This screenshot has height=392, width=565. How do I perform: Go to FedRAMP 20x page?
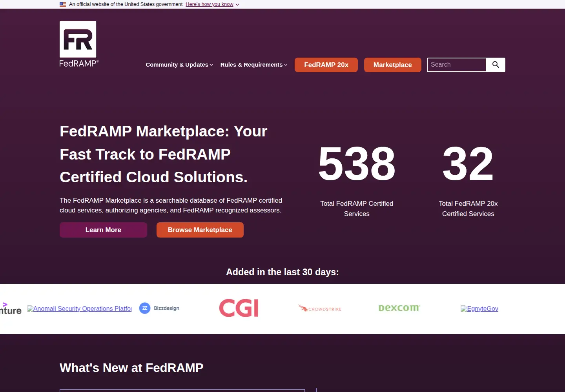pyautogui.click(x=326, y=65)
